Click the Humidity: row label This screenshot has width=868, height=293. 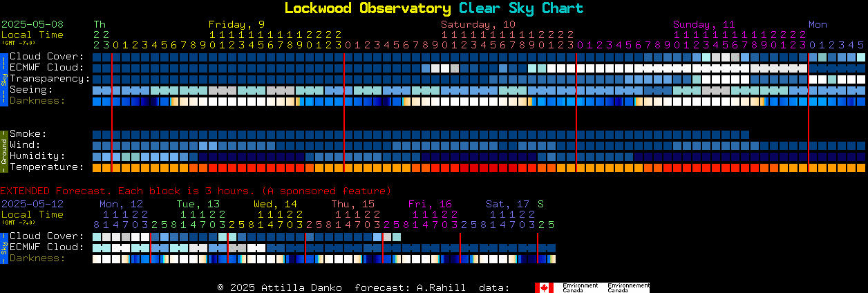37,155
